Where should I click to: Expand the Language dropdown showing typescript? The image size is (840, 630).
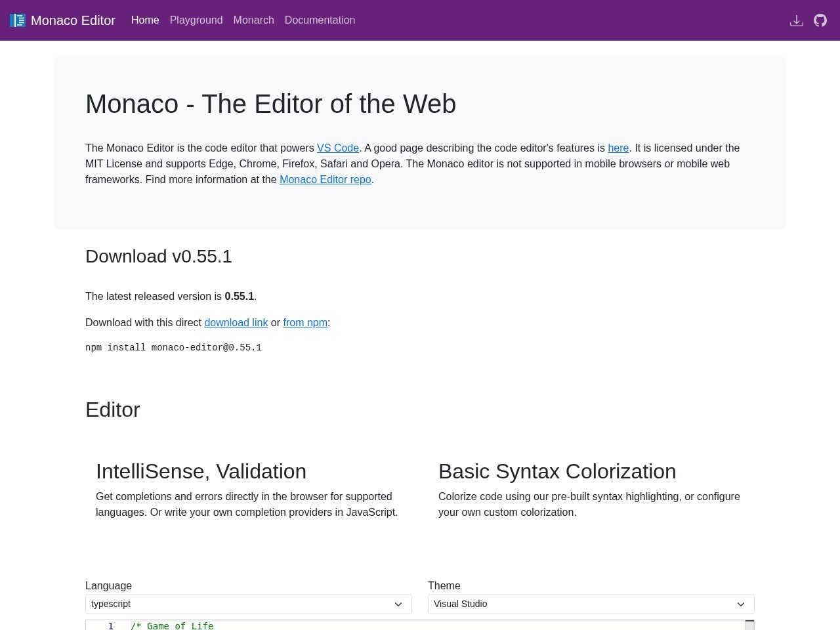pos(249,604)
